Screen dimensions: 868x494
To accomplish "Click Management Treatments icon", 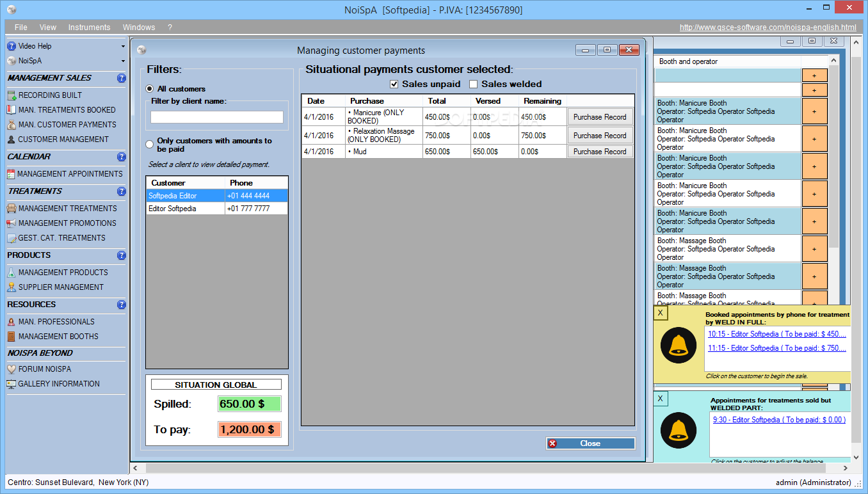I will point(12,209).
